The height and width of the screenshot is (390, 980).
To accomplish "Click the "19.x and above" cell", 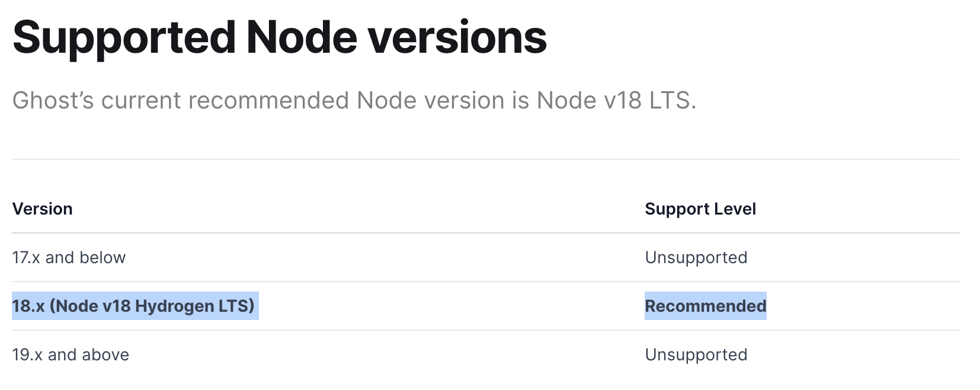I will tap(71, 354).
